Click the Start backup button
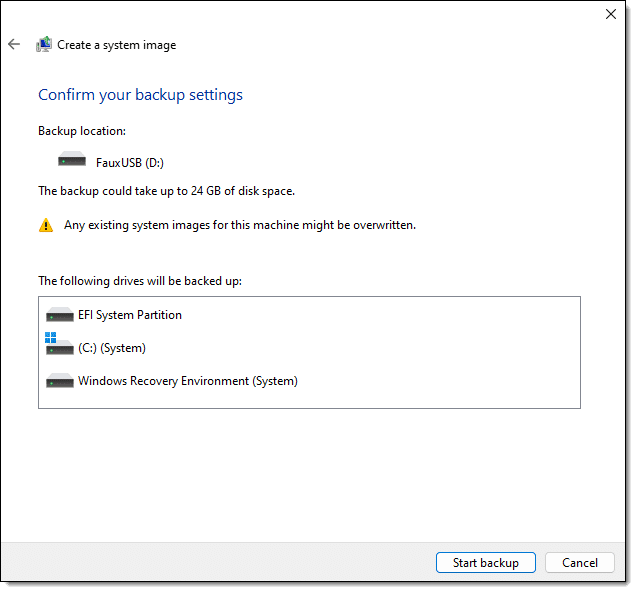636x592 pixels. [x=486, y=562]
